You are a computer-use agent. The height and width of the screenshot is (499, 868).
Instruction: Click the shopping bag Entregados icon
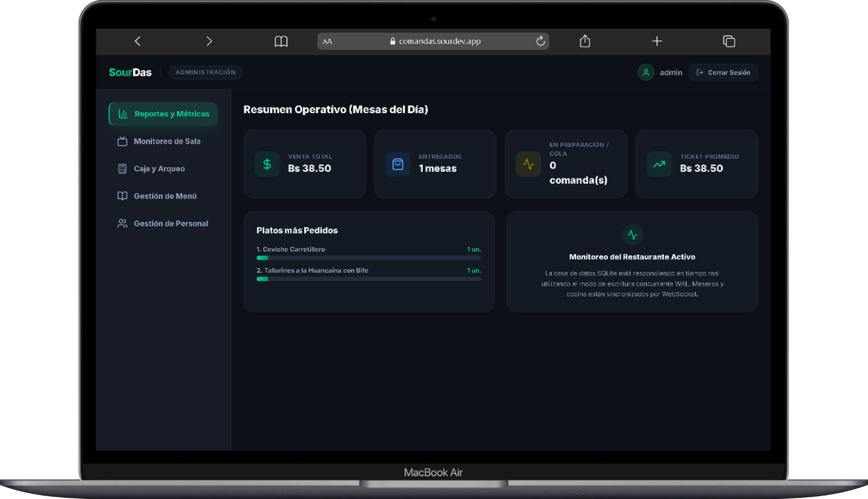pyautogui.click(x=397, y=164)
